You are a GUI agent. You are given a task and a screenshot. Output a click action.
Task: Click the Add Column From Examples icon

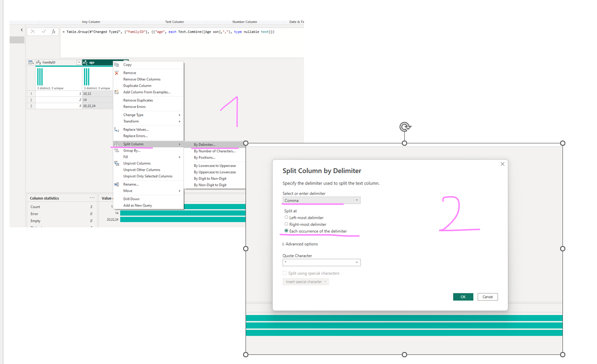pos(117,92)
